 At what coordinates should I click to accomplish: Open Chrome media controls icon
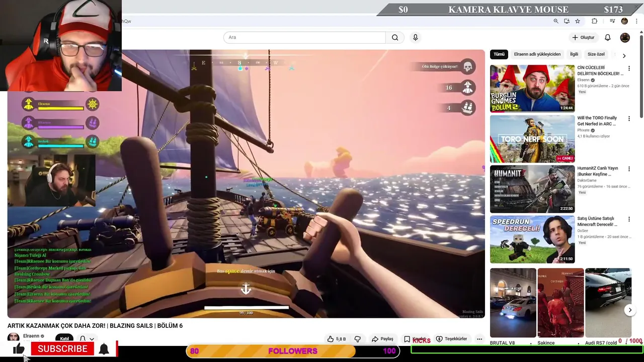pyautogui.click(x=612, y=21)
